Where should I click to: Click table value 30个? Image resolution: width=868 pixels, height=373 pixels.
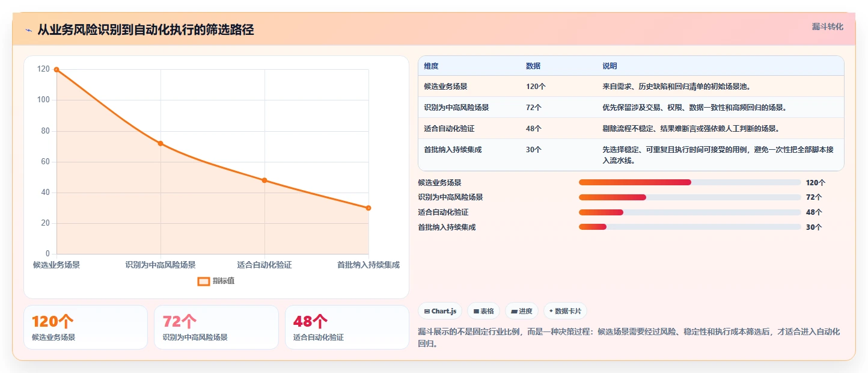(x=534, y=150)
